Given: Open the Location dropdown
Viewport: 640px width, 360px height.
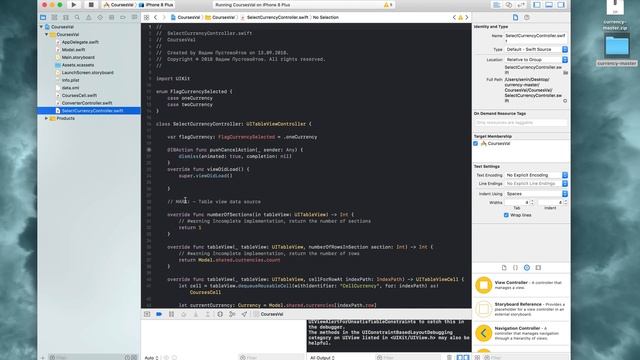Looking at the screenshot, I should pyautogui.click(x=536, y=60).
